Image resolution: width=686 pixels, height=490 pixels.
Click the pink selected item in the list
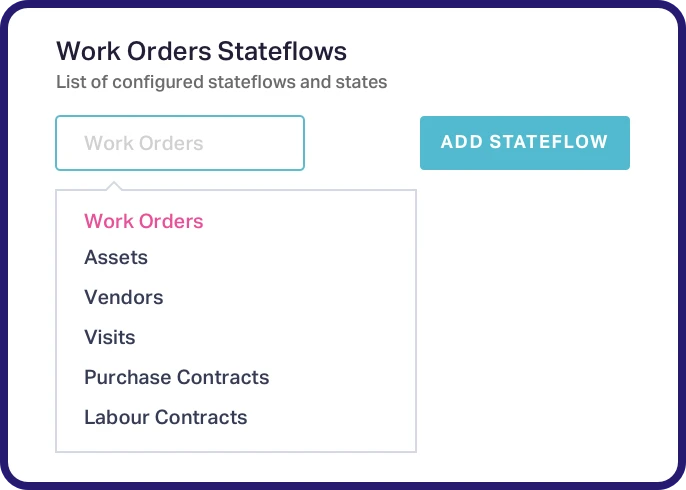point(144,221)
